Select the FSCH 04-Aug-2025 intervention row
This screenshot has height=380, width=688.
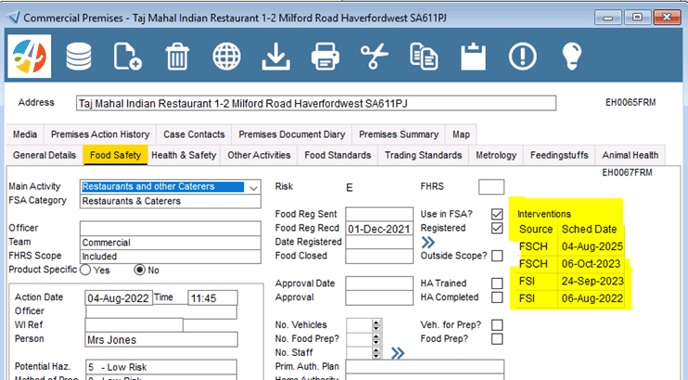570,247
